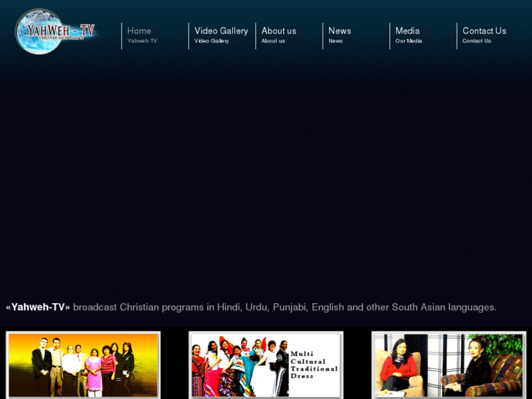
Task: Click the Yahweh-TV globe logo
Action: [x=56, y=31]
